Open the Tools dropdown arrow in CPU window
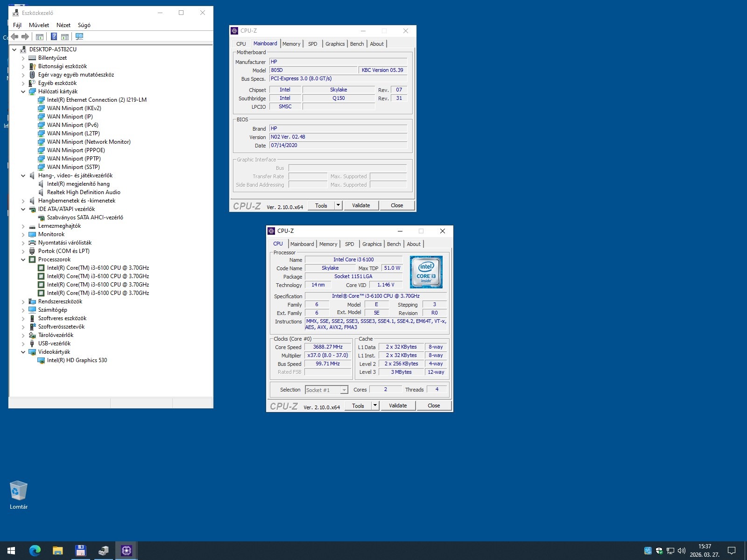Screen dimensions: 747x560 (x=375, y=406)
